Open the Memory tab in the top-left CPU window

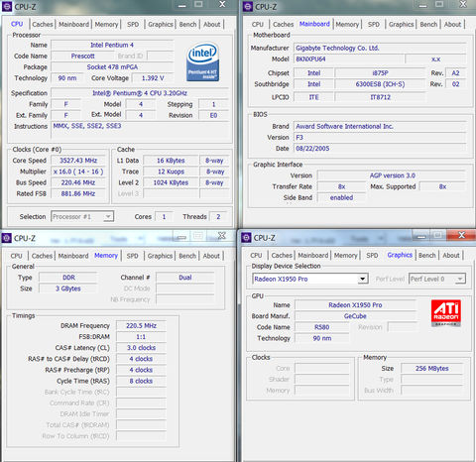click(x=106, y=25)
